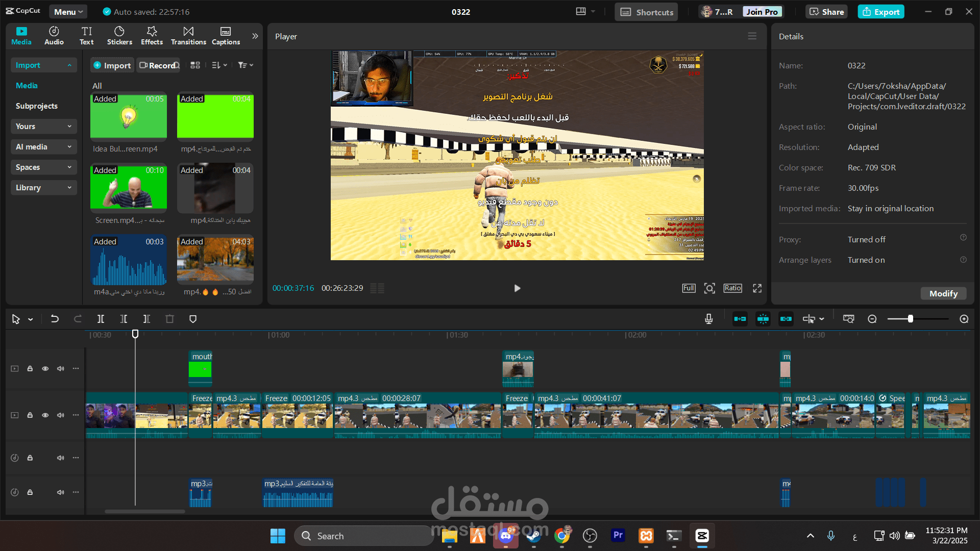This screenshot has height=551, width=980.
Task: Click the microphone voiceover record icon
Action: 709,319
